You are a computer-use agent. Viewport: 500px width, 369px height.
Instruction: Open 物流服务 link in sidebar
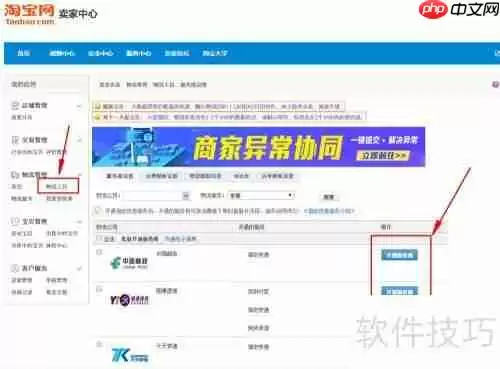22,199
